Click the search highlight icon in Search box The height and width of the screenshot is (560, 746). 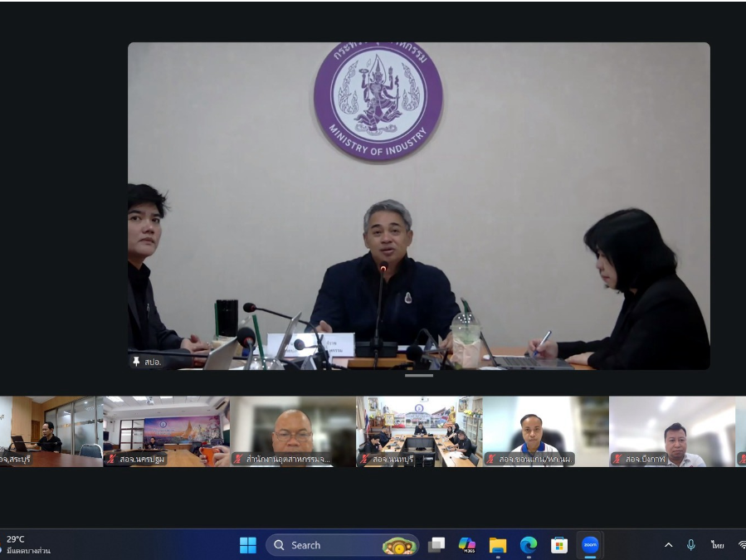pos(398,546)
